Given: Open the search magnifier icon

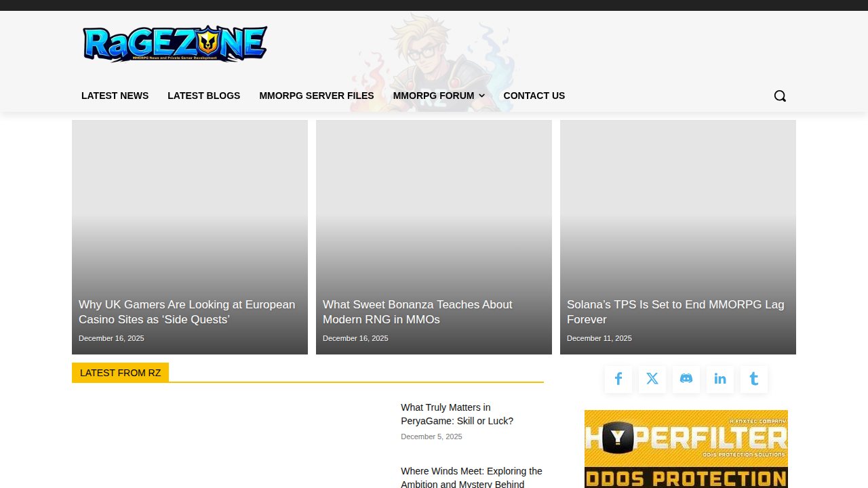Looking at the screenshot, I should (780, 96).
